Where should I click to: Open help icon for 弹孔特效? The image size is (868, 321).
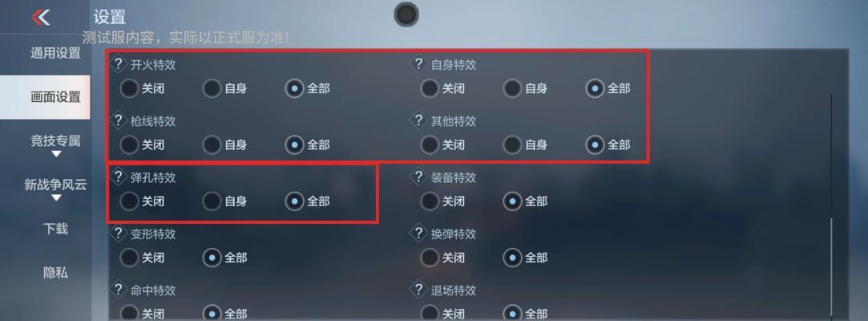pos(118,177)
